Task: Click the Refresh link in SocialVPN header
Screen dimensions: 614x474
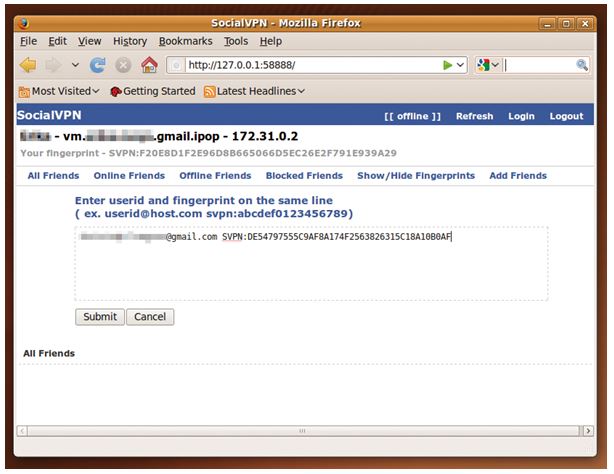Action: (x=475, y=116)
